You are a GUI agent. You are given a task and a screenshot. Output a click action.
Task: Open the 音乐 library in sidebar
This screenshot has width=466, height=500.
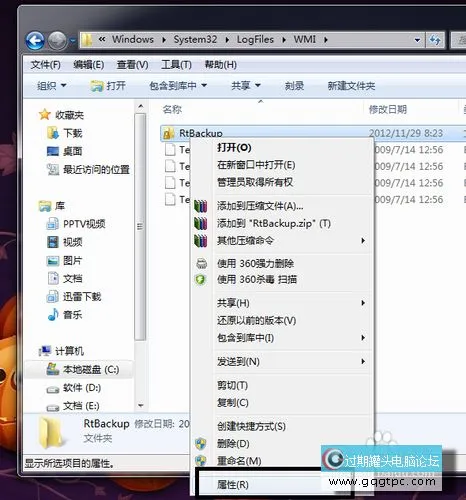[65, 314]
